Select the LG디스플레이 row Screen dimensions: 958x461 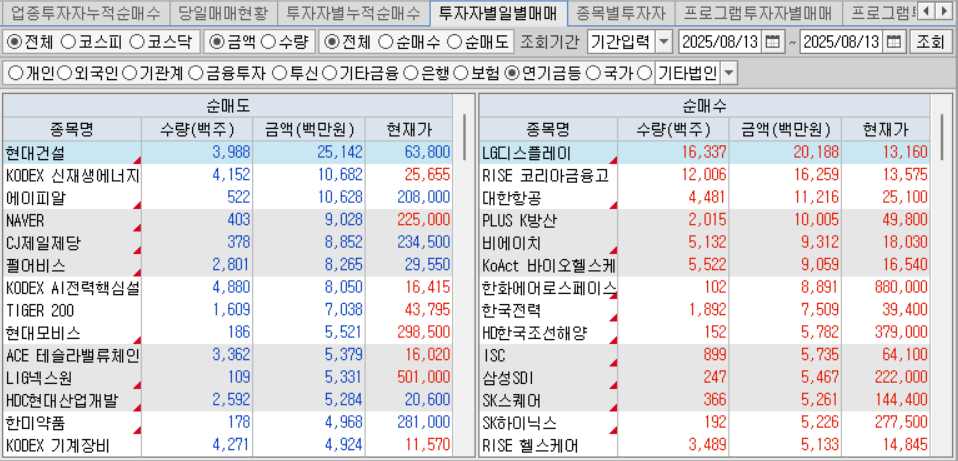point(704,152)
